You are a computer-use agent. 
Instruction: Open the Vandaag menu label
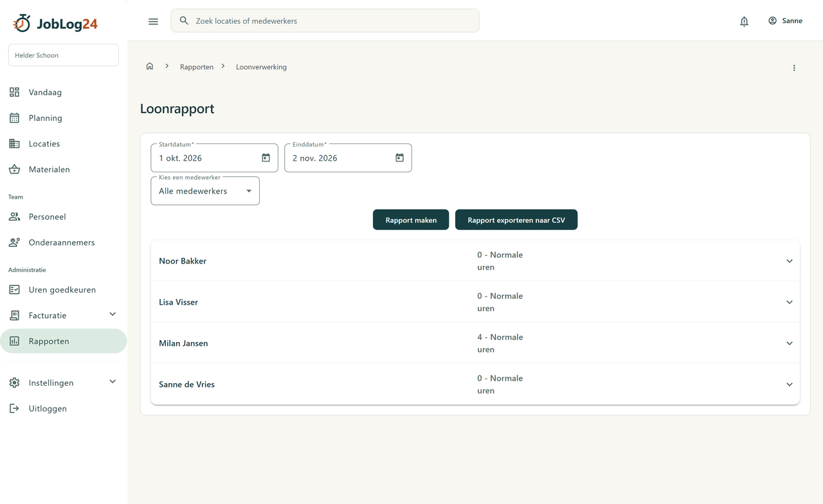click(x=45, y=92)
